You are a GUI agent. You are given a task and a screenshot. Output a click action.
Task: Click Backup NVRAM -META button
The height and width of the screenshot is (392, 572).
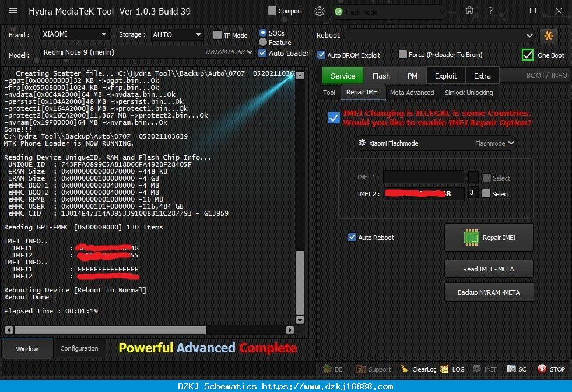click(489, 292)
